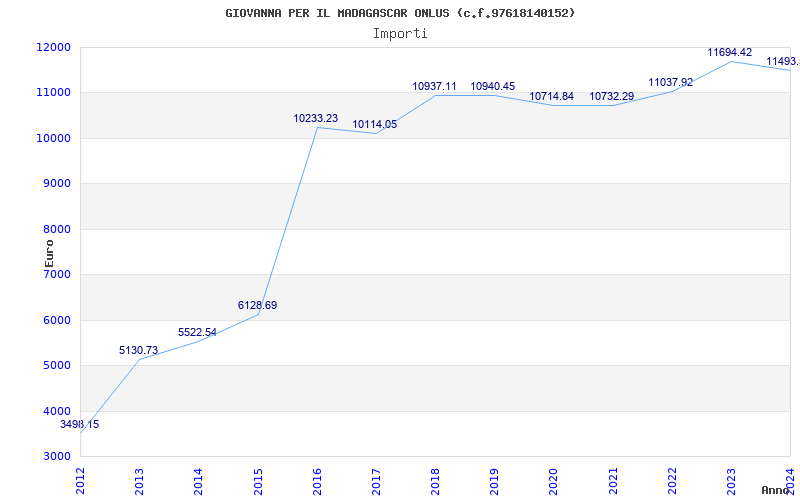The width and height of the screenshot is (800, 500).
Task: Select the 10233.23 data label
Action: tap(315, 118)
